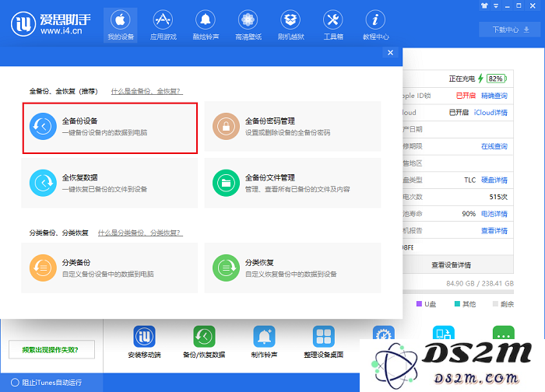Click the 515次 charge count value
Screen dimensions: 545x392
click(x=498, y=197)
